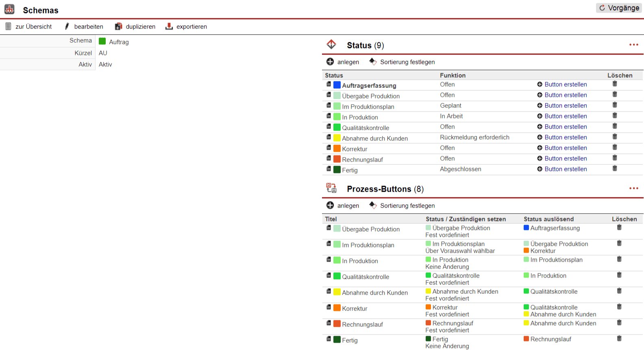
Task: Open the Prozess-Buttons three-dot menu
Action: pos(633,188)
